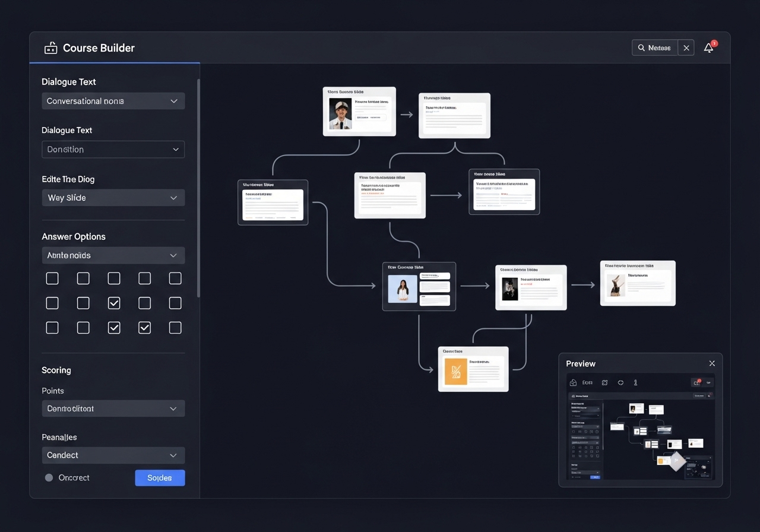Image resolution: width=760 pixels, height=532 pixels.
Task: Click the orange image icon on the slide card
Action: [x=455, y=372]
